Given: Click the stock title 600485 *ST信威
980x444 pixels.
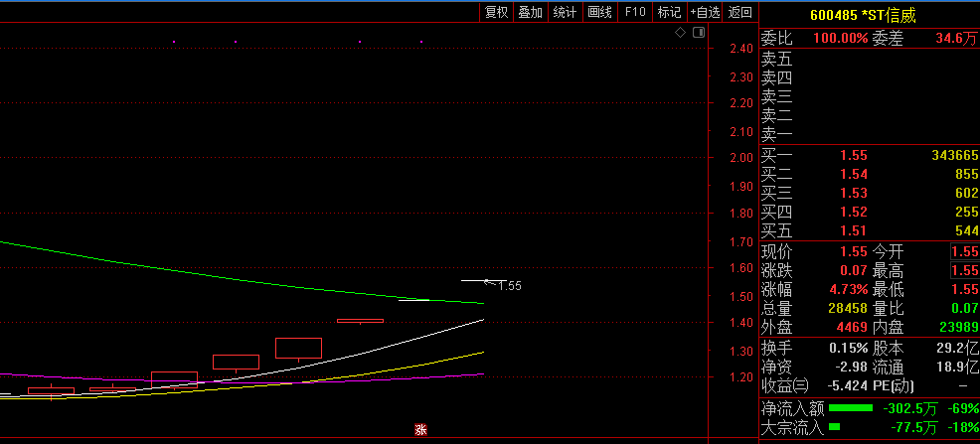Looking at the screenshot, I should pos(863,16).
